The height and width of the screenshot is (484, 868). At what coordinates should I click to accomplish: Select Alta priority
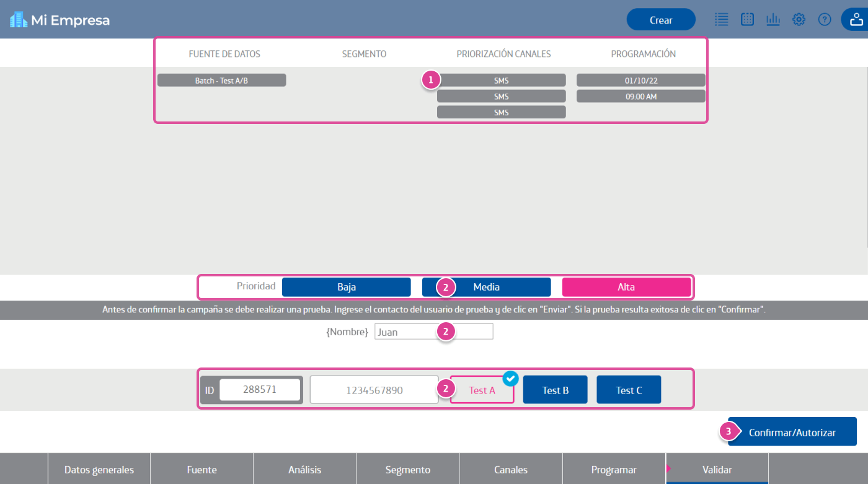[x=626, y=287]
